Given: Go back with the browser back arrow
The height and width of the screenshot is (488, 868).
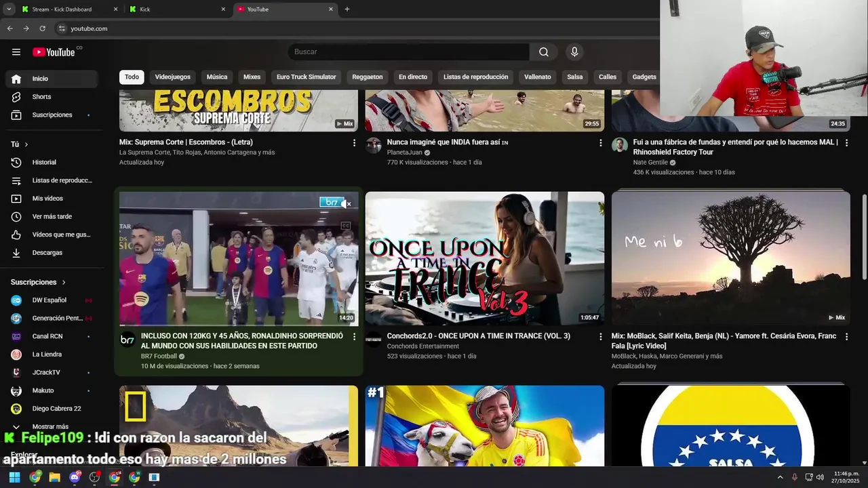Looking at the screenshot, I should (x=9, y=28).
